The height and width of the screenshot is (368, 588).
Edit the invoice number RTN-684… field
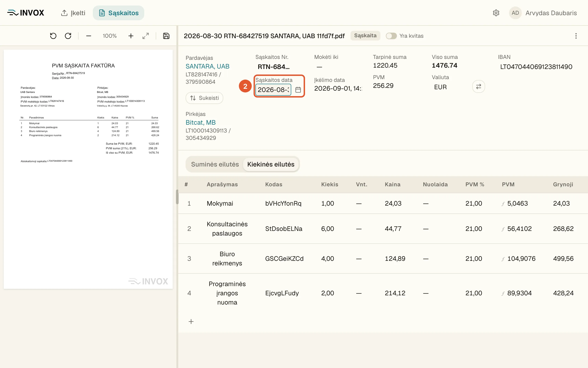pyautogui.click(x=274, y=67)
